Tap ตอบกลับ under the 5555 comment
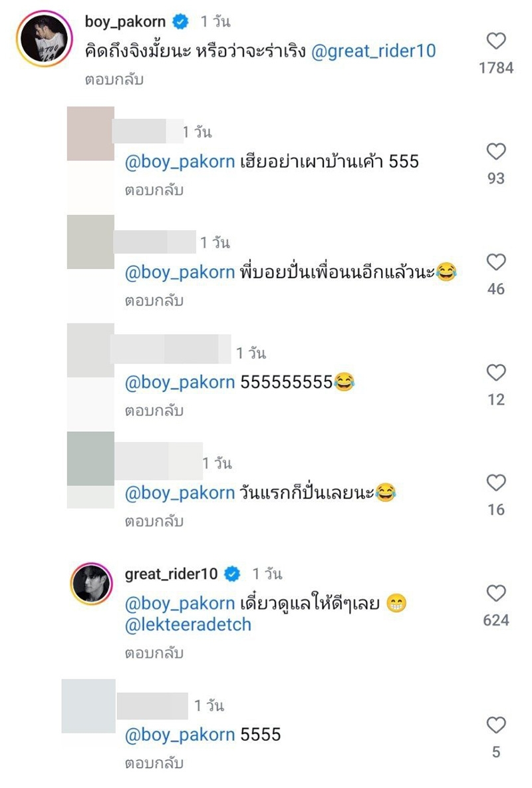The width and height of the screenshot is (532, 788). pyautogui.click(x=154, y=763)
